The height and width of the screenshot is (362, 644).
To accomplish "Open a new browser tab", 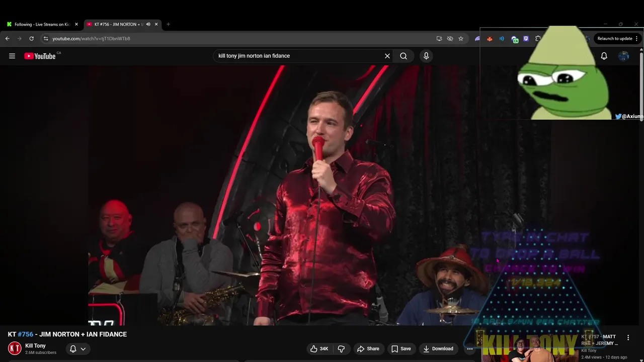I will 168,24.
